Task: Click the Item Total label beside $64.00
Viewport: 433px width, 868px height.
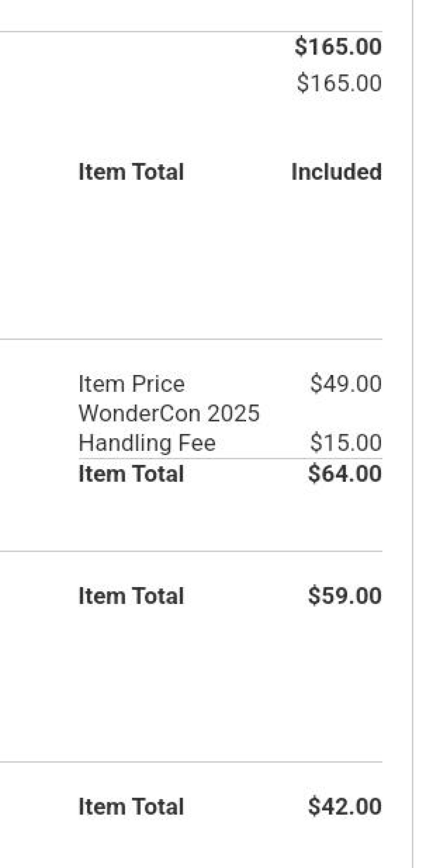Action: coord(131,473)
